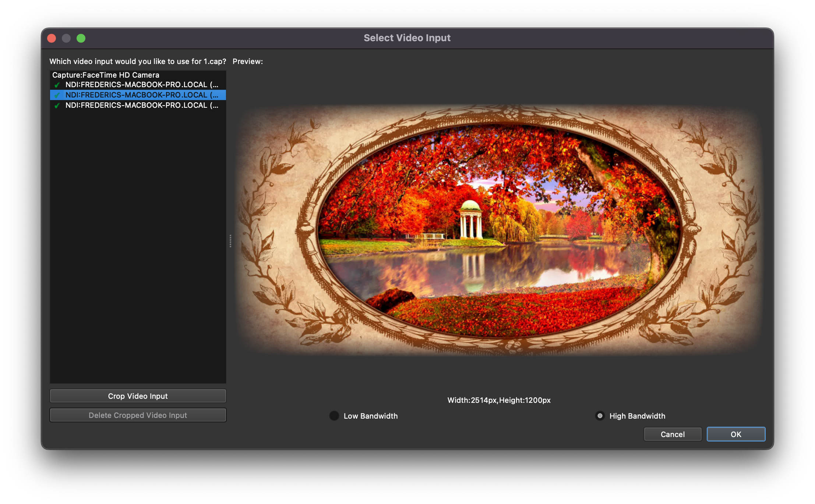815x504 pixels.
Task: Click green checkmark beside last NDI source
Action: click(x=57, y=106)
